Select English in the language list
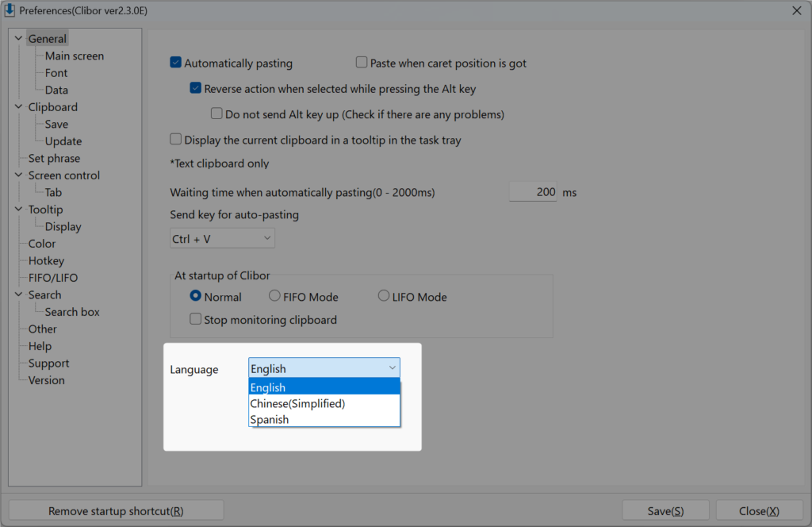Screen dimensions: 812x527 tap(324, 387)
